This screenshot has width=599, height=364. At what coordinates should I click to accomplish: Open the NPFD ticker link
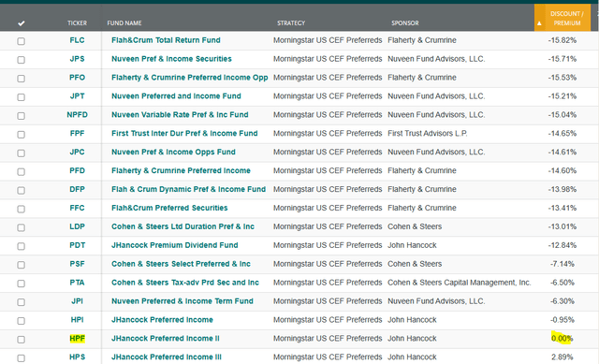pyautogui.click(x=77, y=114)
